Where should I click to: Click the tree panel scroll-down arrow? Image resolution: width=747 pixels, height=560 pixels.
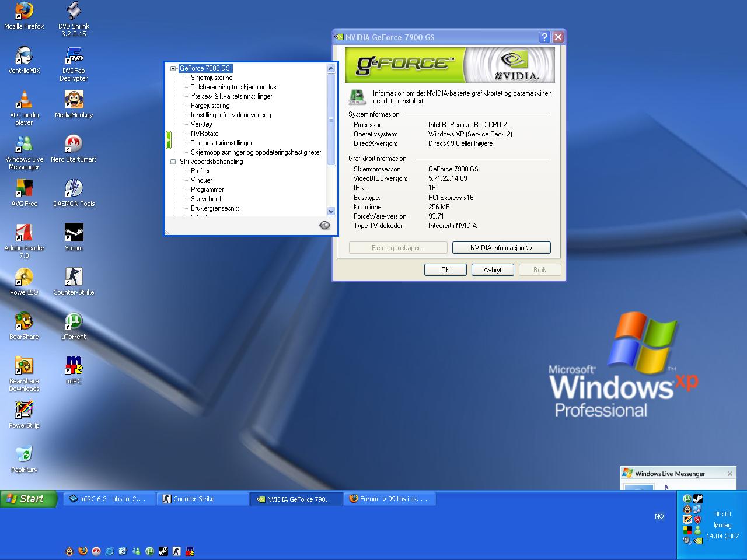[x=331, y=212]
